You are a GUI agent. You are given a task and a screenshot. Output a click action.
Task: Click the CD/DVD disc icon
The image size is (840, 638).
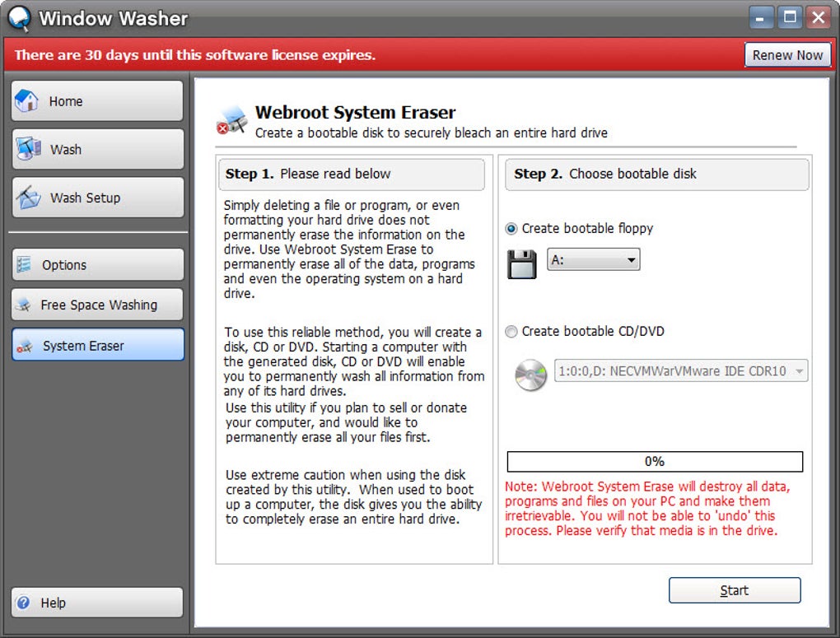pyautogui.click(x=530, y=375)
